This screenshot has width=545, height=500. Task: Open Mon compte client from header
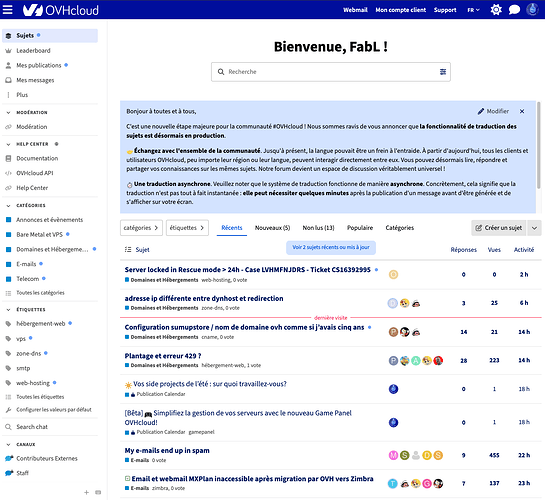[400, 10]
